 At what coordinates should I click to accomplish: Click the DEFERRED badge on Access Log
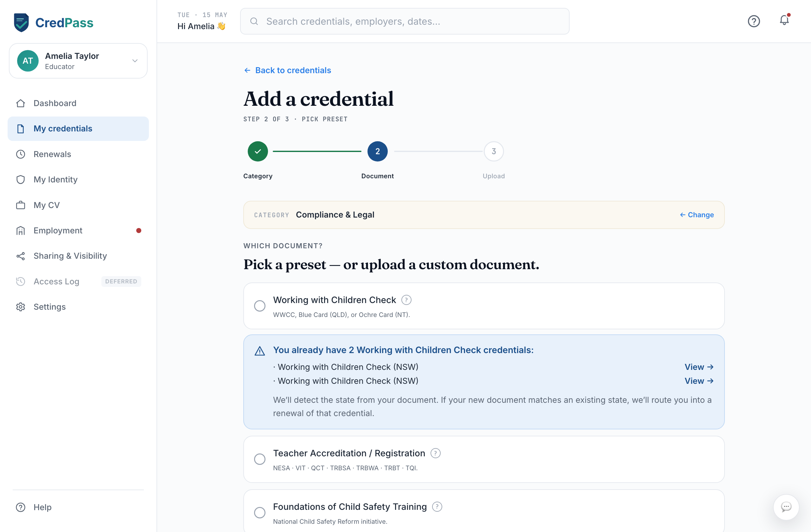click(121, 281)
